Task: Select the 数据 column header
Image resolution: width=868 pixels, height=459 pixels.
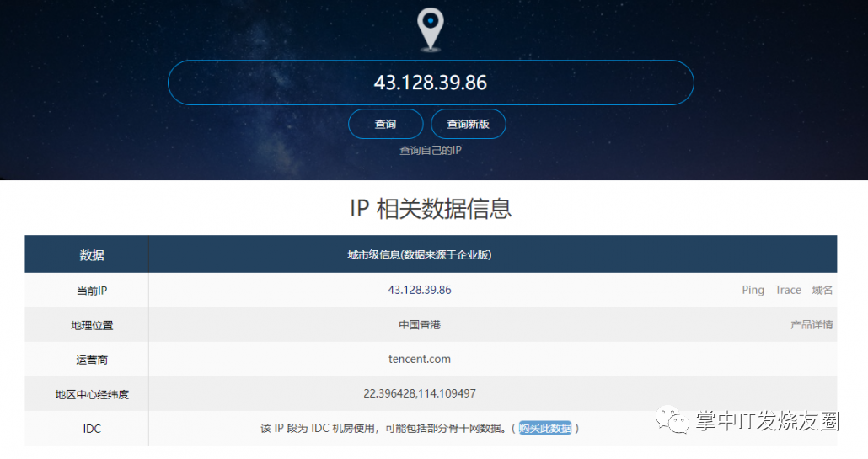Action: (92, 255)
